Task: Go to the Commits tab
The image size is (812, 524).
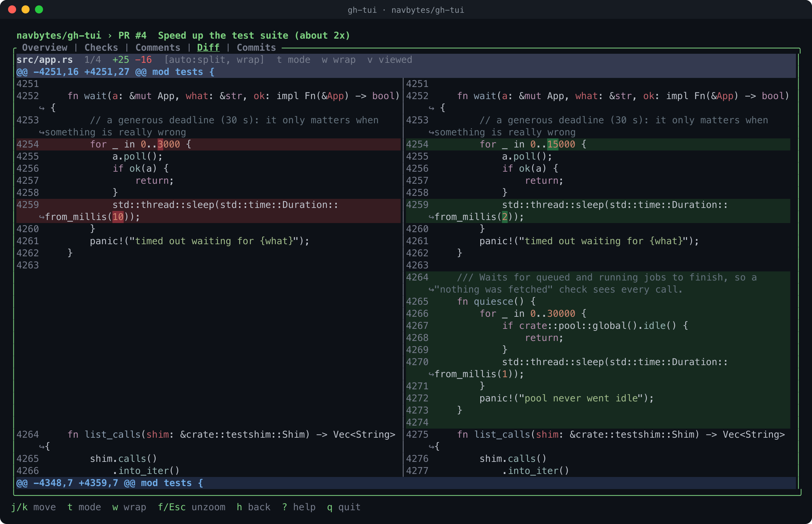Action: tap(256, 48)
